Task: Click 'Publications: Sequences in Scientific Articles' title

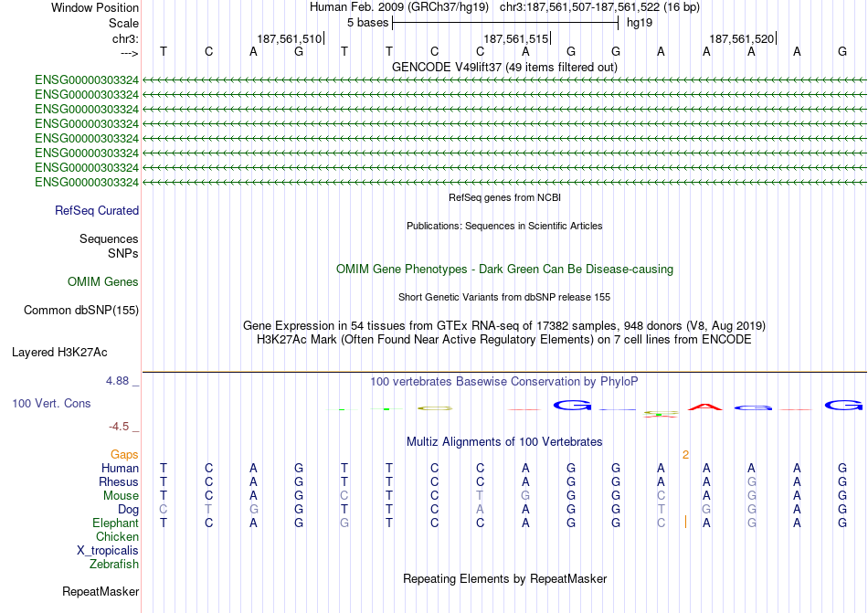Action: click(504, 226)
